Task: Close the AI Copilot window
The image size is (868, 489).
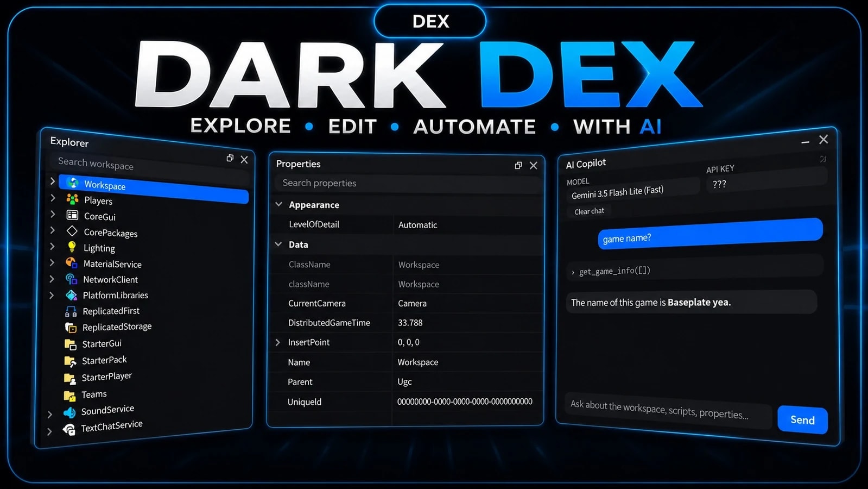Action: point(823,139)
